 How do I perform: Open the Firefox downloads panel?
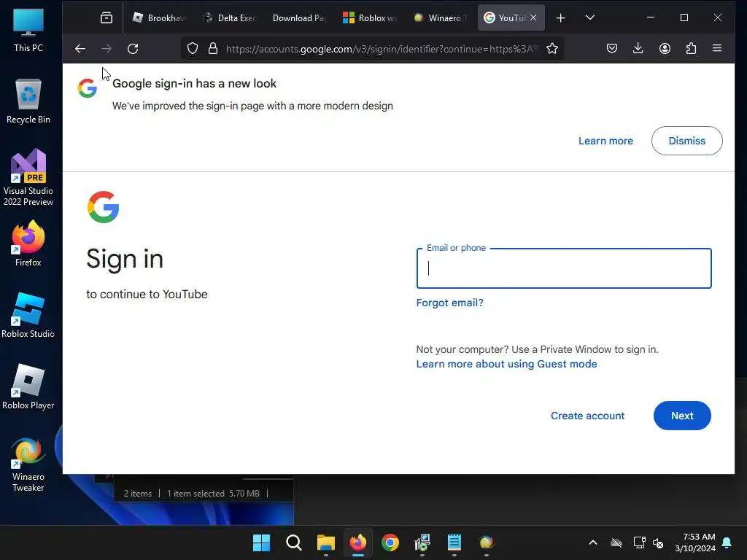point(638,49)
